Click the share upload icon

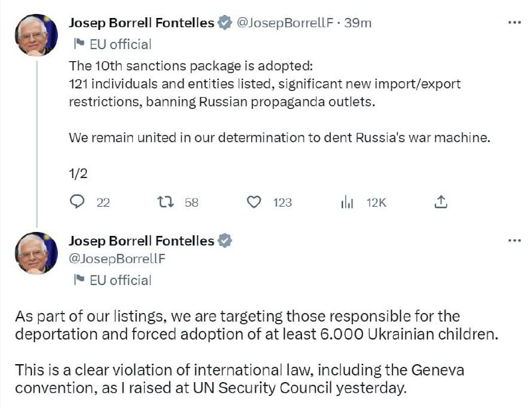point(440,202)
